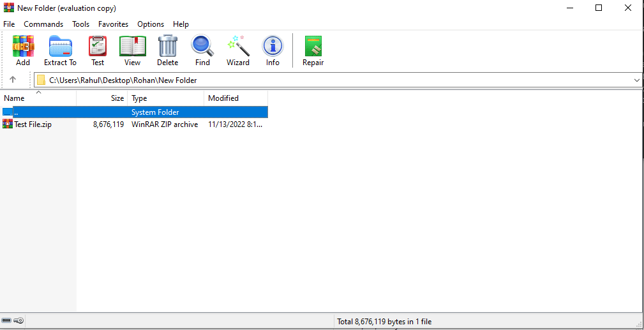644x330 pixels.
Task: Click the 8,676,119 size cell
Action: (109, 124)
